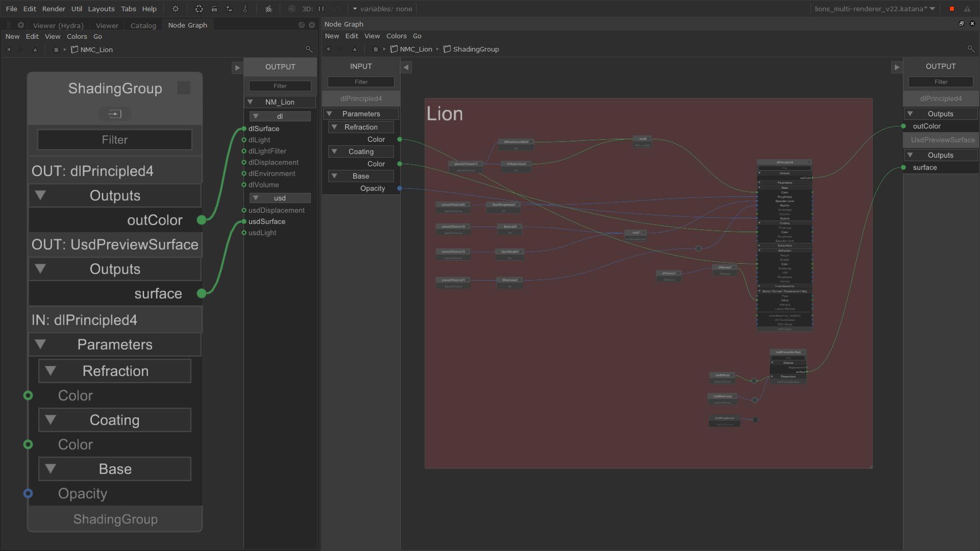Open the Render menu
This screenshot has width=980, height=551.
click(x=54, y=9)
